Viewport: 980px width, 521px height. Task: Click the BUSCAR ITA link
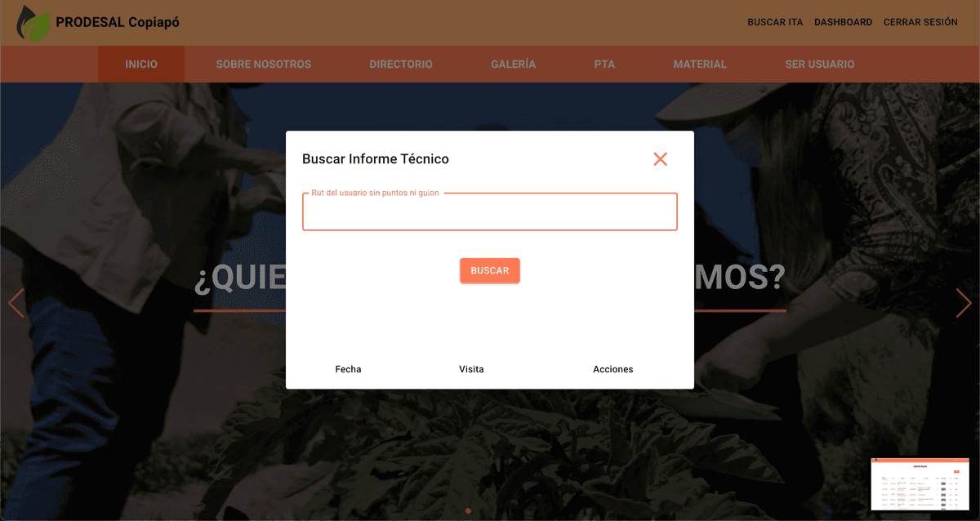tap(775, 22)
